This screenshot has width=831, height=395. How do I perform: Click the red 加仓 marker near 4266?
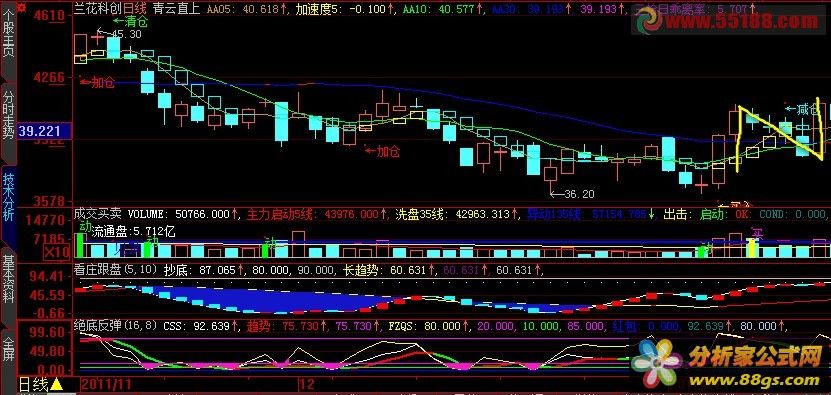(98, 83)
